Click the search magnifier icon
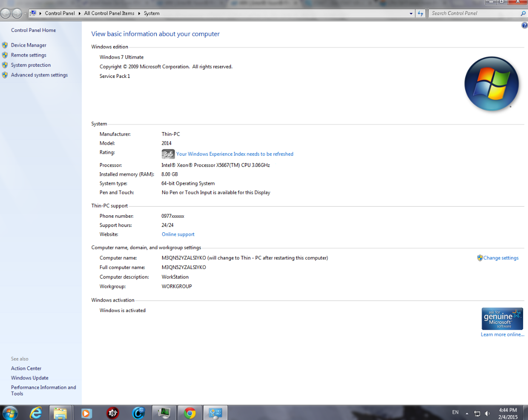Viewport: 528px width, 420px height. 523,14
